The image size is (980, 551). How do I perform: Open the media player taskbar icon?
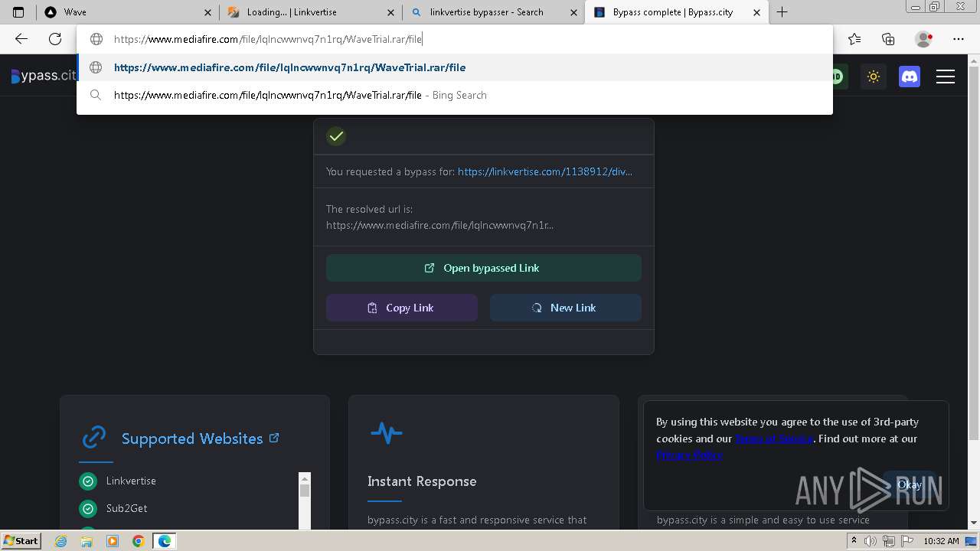pyautogui.click(x=113, y=541)
